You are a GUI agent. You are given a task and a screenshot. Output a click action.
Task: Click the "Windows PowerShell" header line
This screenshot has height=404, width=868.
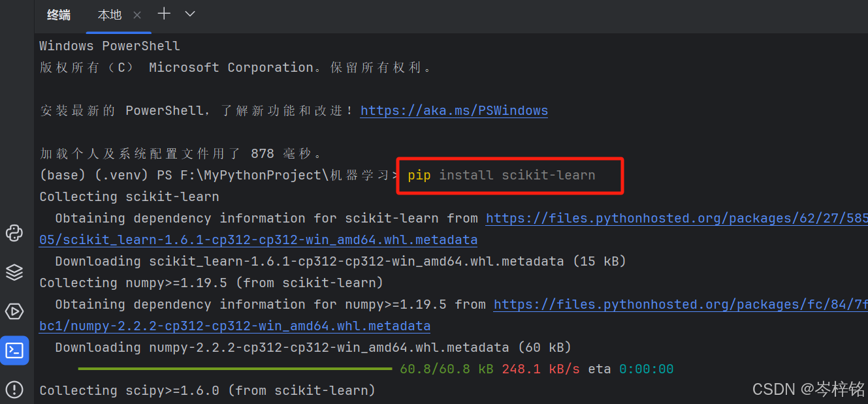(x=110, y=46)
